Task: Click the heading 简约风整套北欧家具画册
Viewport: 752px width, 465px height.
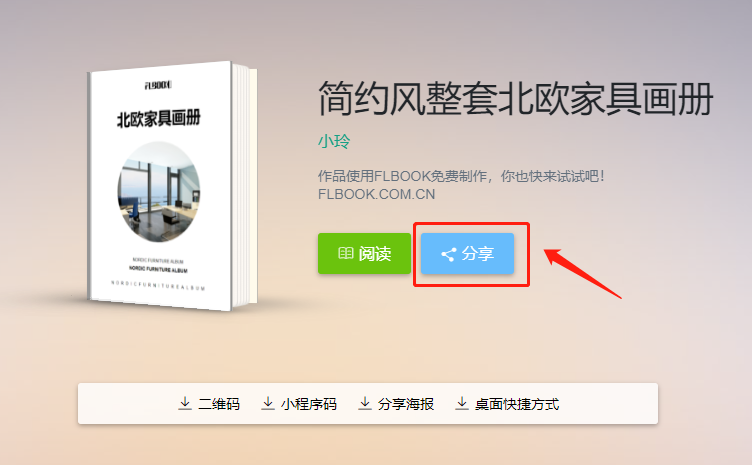Action: tap(516, 99)
